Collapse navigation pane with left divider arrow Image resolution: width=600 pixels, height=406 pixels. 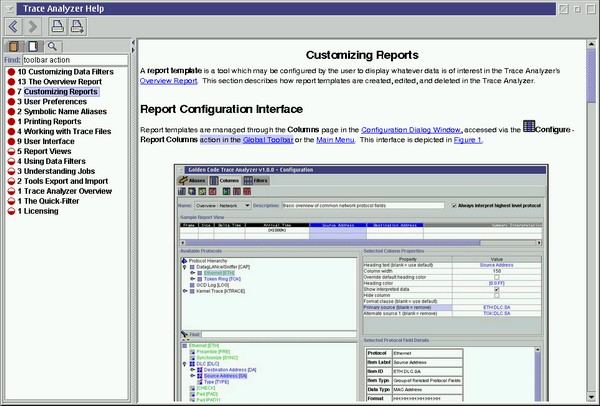pos(133,42)
